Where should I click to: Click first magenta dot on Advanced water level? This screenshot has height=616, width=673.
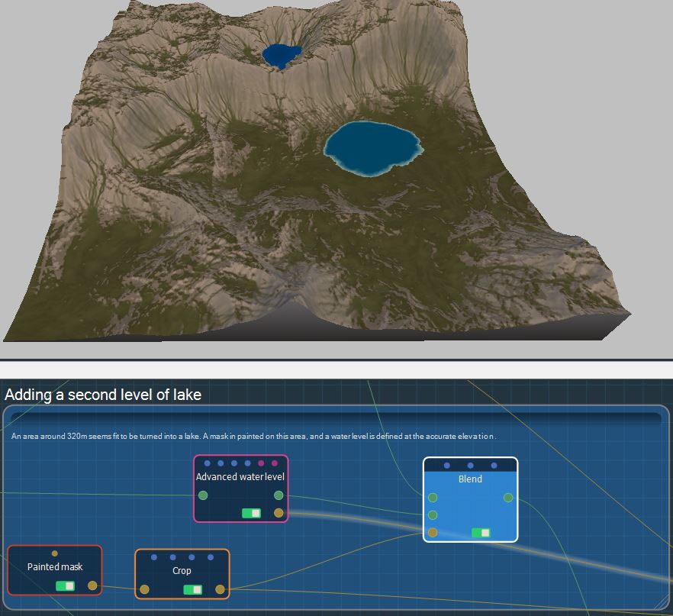(x=261, y=463)
